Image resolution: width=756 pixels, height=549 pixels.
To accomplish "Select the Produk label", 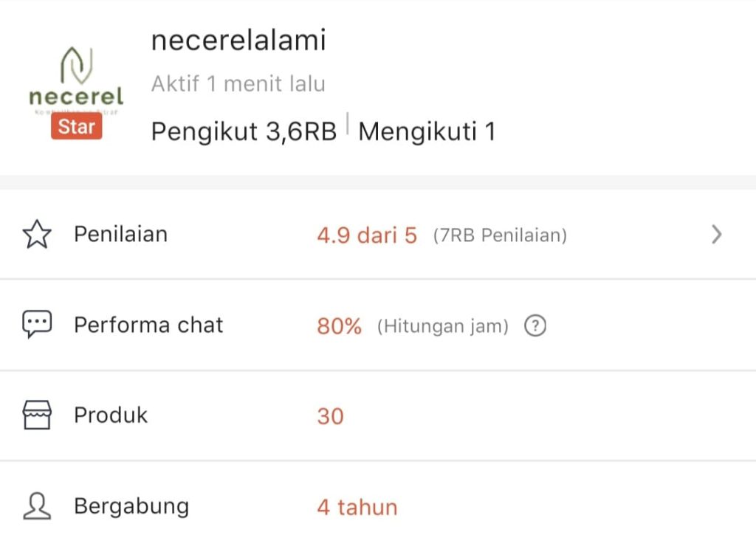I will click(x=111, y=415).
